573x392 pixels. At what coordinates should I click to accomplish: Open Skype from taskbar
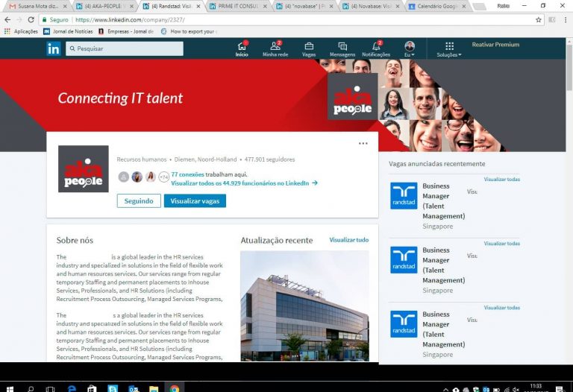[x=113, y=389]
